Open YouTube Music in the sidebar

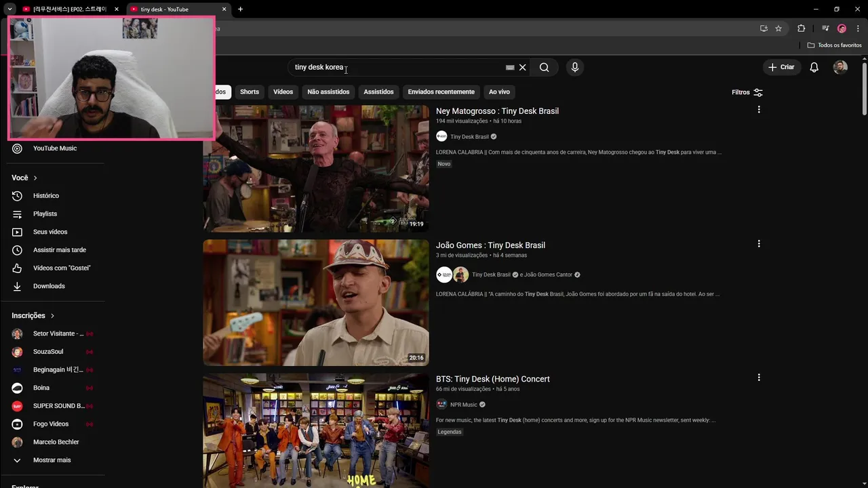[x=55, y=148]
